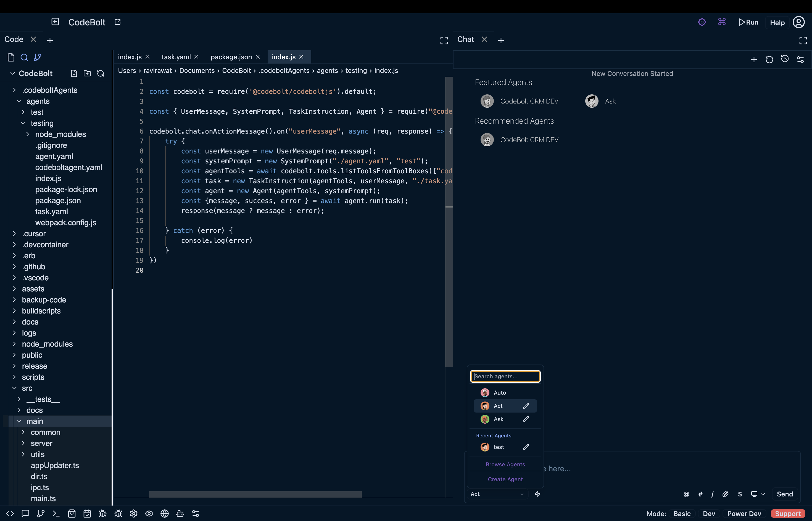Open the command palette shortcut icon

[722, 22]
